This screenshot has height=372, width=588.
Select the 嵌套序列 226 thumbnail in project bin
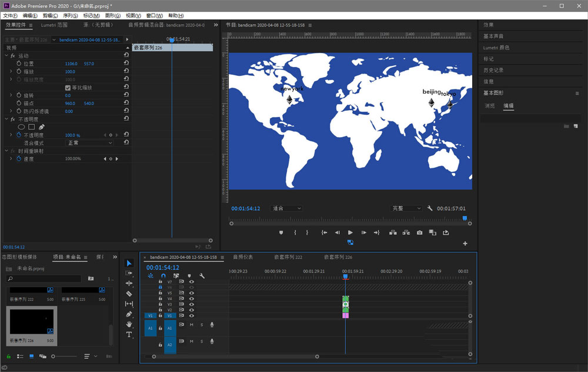point(32,321)
